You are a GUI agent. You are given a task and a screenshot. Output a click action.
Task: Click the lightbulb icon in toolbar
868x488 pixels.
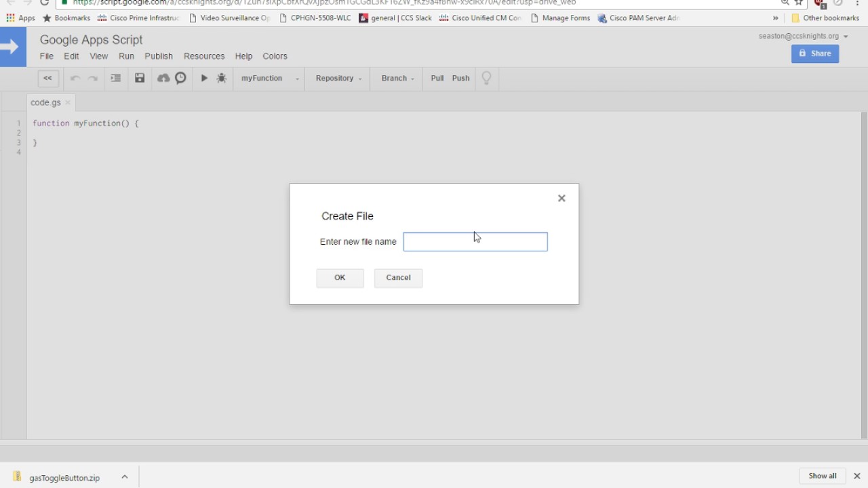pos(486,78)
